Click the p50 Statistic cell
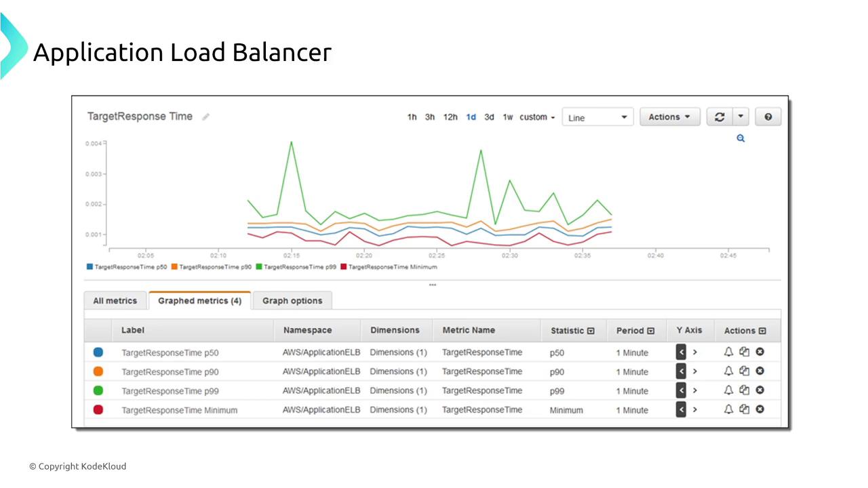The width and height of the screenshot is (868, 488). (x=557, y=352)
